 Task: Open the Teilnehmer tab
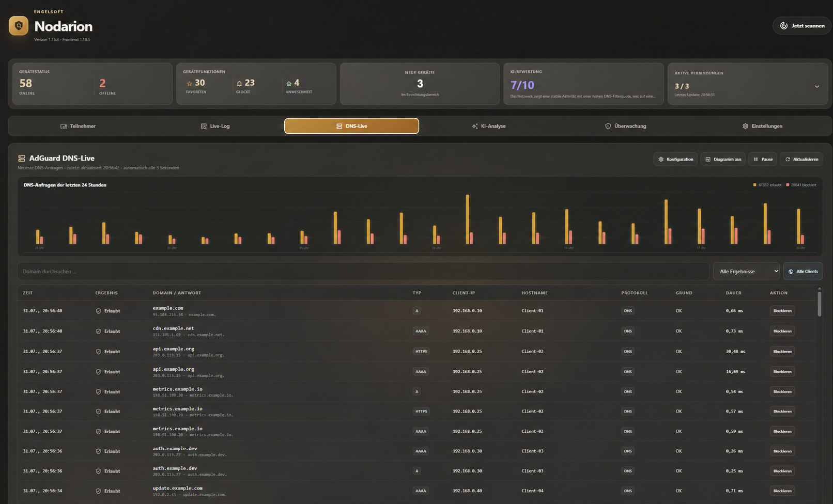click(x=78, y=126)
